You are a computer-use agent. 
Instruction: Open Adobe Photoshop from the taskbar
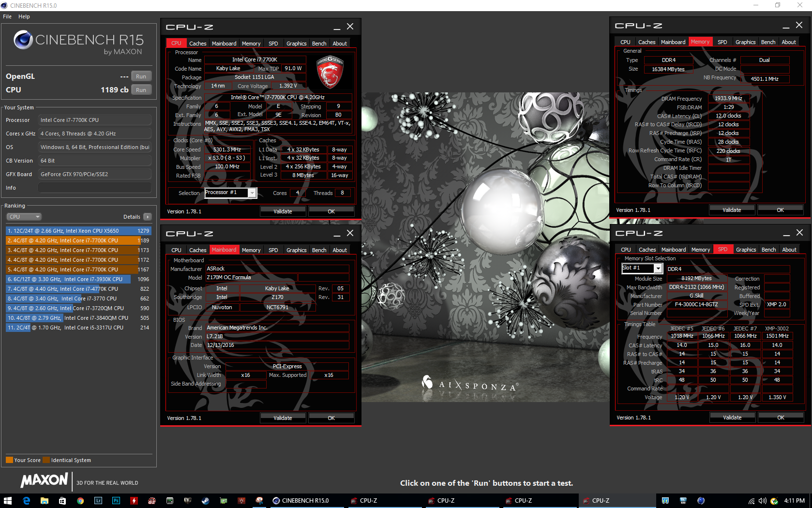pos(116,501)
